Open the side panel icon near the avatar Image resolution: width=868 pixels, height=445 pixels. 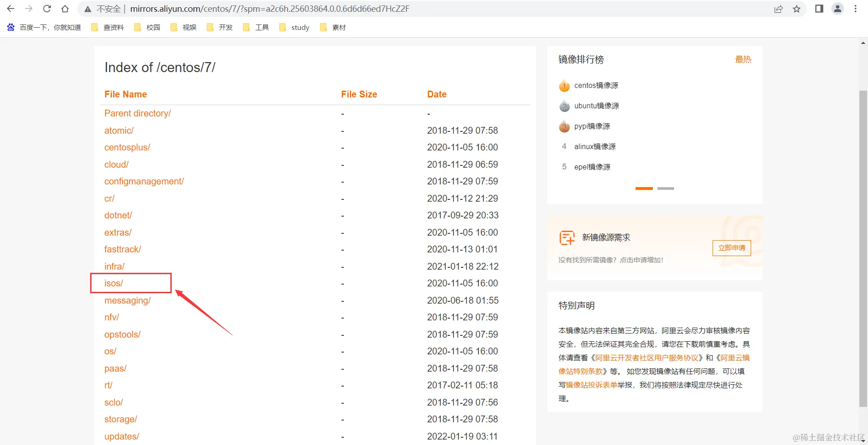819,9
